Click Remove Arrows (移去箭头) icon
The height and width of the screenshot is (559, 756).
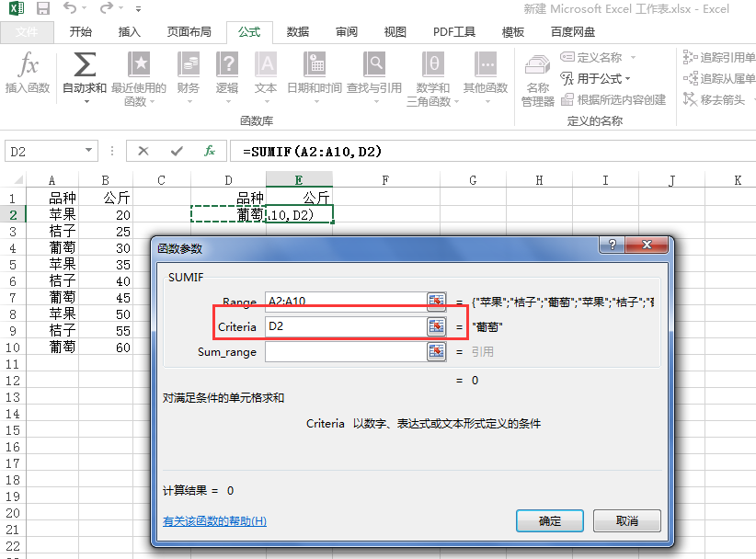(x=690, y=99)
